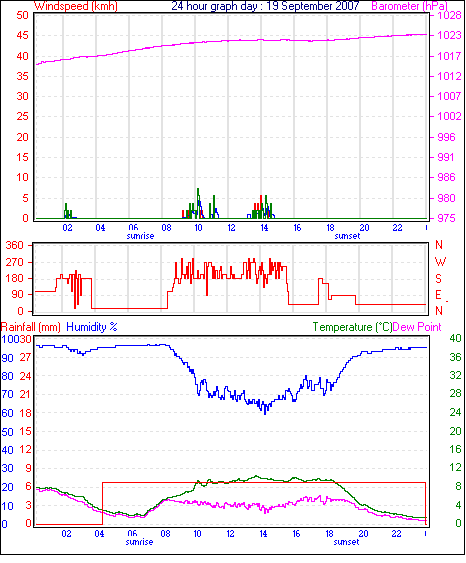Screen dimensions: 466x563
Task: Pick barometer axis value 1007
Action: point(449,96)
